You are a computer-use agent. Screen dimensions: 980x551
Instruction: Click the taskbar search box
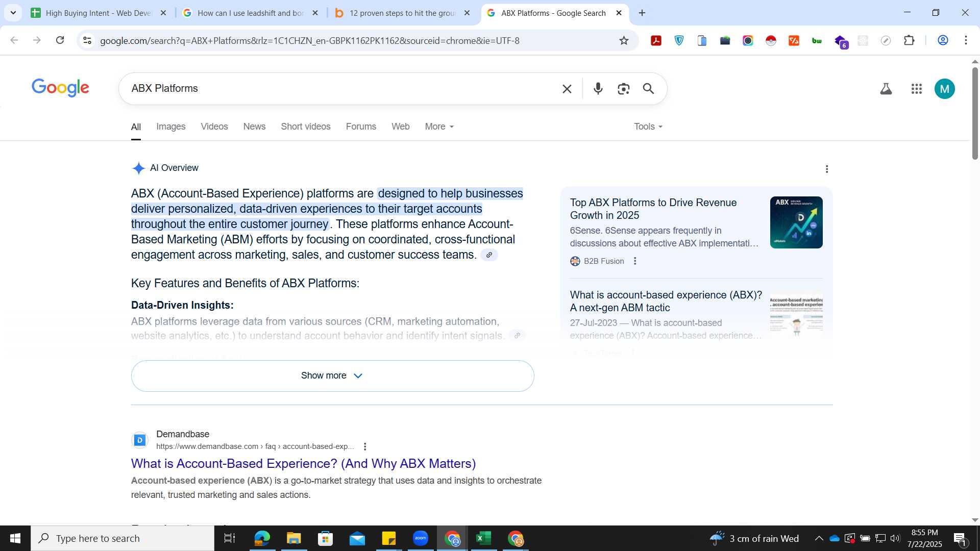(x=122, y=538)
